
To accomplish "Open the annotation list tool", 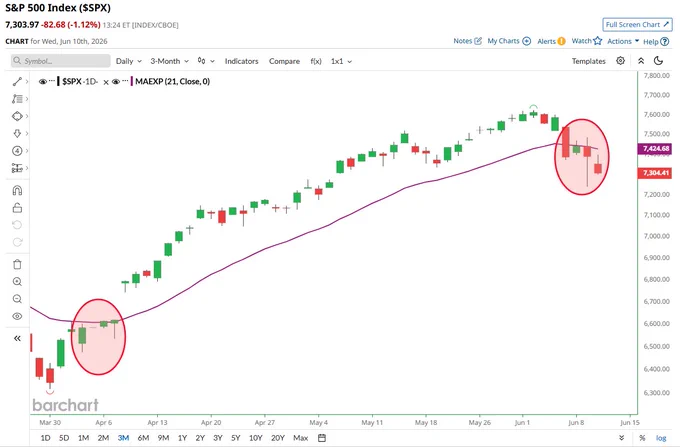I will [x=17, y=99].
